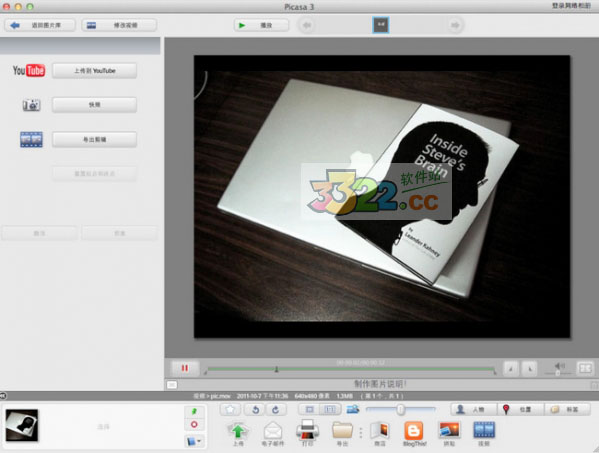Click the web albums sign-in link at top right
This screenshot has width=599, height=453.
(x=571, y=6)
